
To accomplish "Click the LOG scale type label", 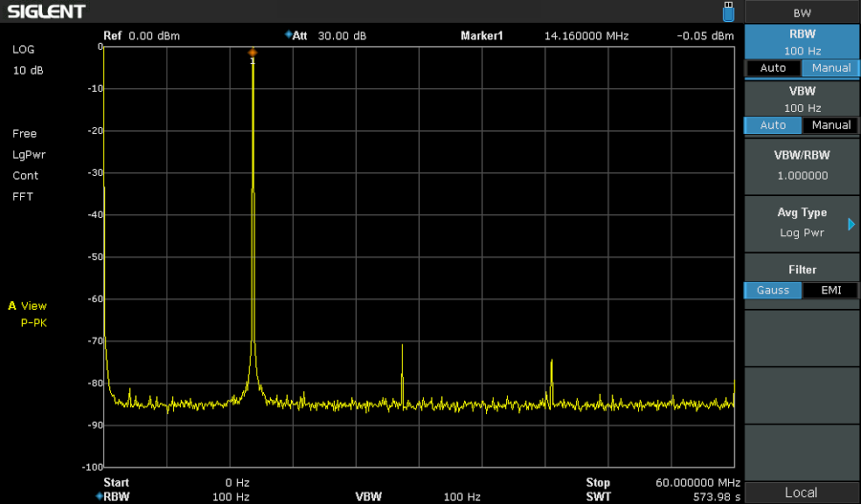I will (x=23, y=50).
